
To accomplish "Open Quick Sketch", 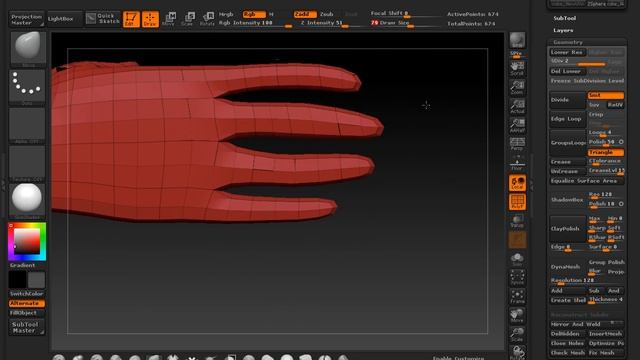I will coord(103,18).
